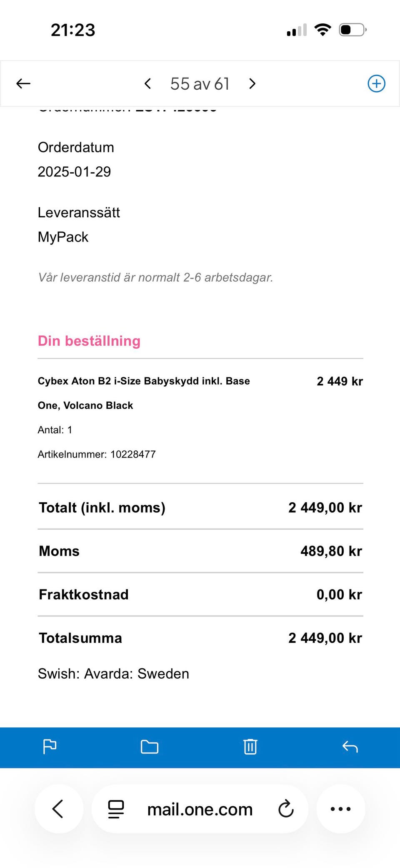Go back with browser back button
400x868 pixels.
click(x=59, y=809)
